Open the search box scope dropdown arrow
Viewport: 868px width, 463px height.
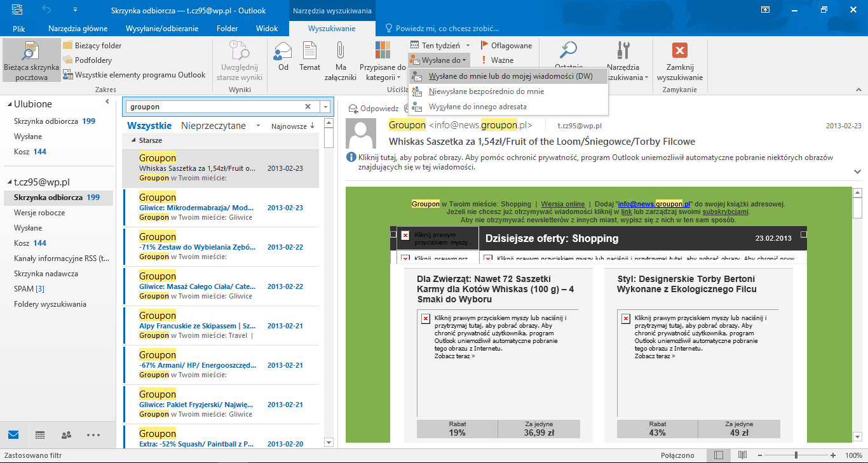click(x=325, y=107)
